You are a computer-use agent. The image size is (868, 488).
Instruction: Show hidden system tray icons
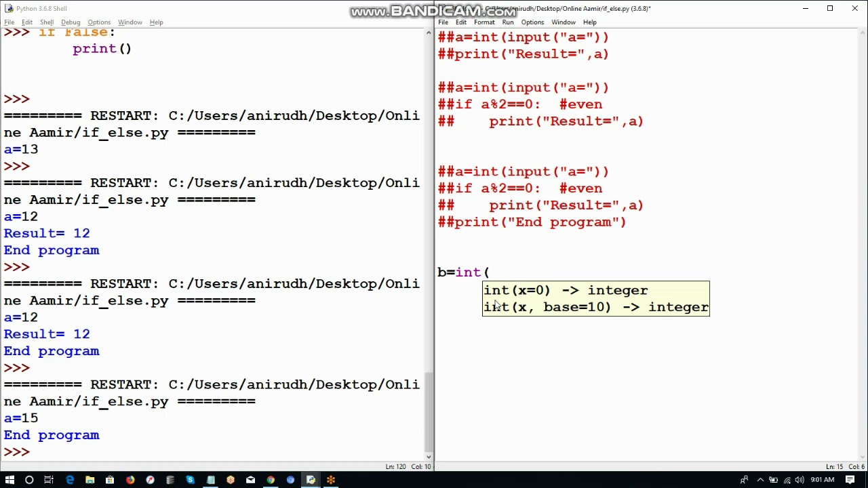click(761, 480)
